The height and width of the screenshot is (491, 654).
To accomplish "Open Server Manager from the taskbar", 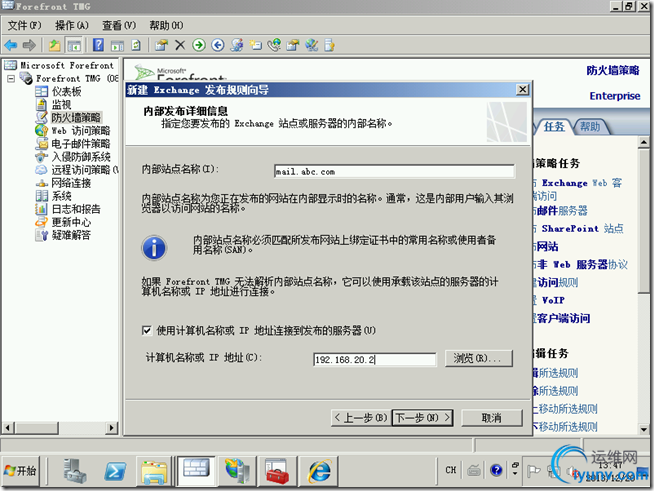I will click(x=75, y=471).
